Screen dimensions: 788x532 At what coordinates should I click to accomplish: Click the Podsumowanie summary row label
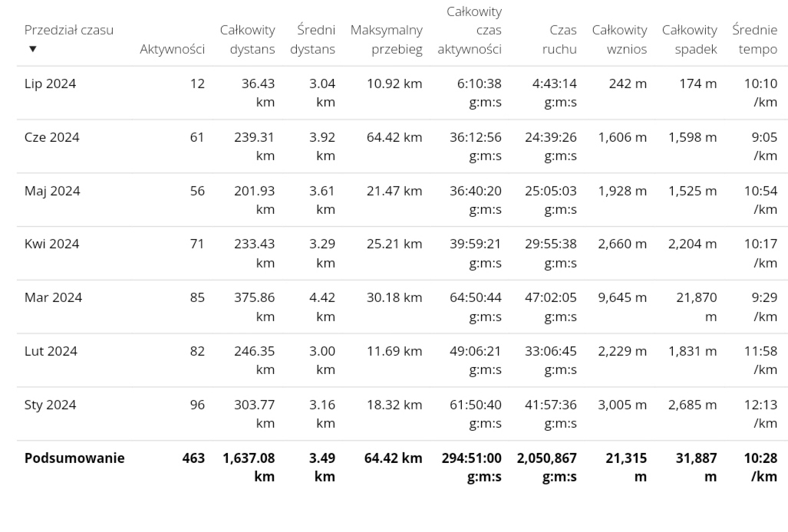[74, 458]
